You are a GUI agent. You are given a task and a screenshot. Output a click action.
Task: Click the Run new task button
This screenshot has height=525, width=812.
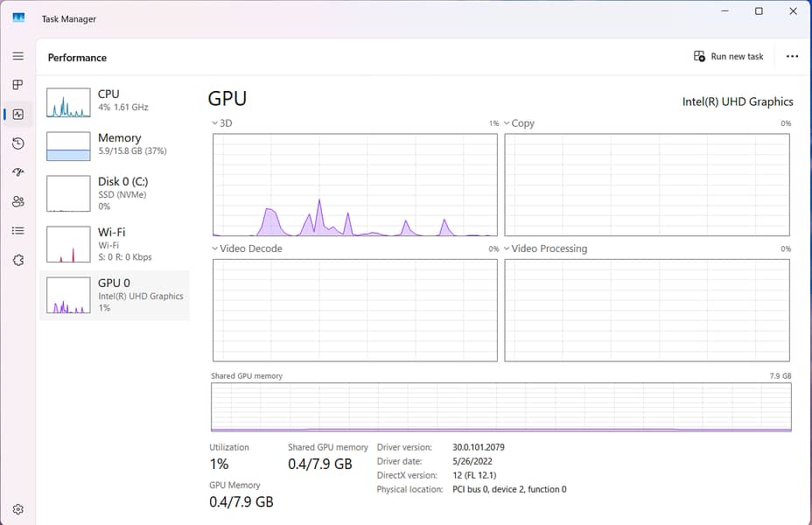tap(729, 56)
